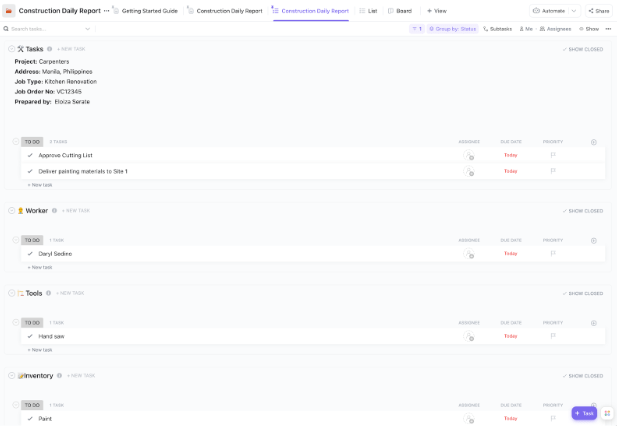The height and width of the screenshot is (427, 617).
Task: Switch to the Board view tab
Action: [x=400, y=11]
